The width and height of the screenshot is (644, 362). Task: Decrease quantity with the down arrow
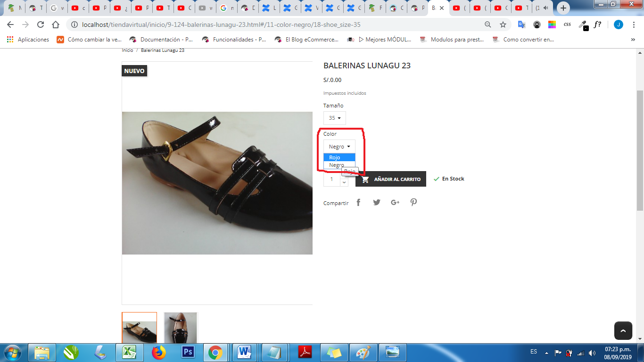tap(344, 182)
